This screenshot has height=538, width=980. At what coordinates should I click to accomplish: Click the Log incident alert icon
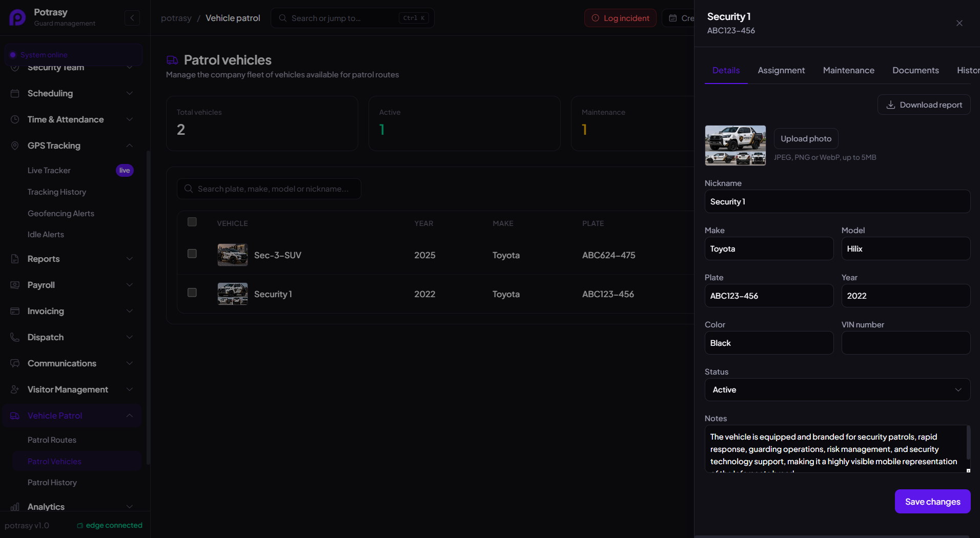(596, 18)
